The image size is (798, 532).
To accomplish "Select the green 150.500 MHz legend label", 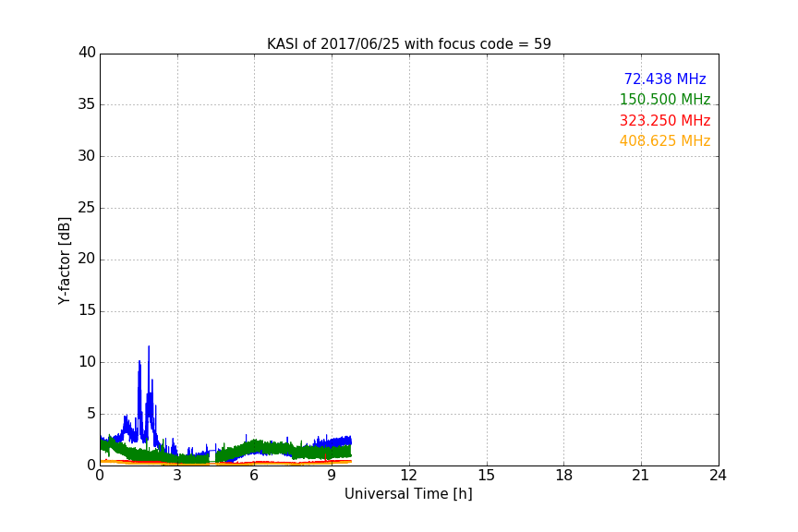I will (x=665, y=100).
